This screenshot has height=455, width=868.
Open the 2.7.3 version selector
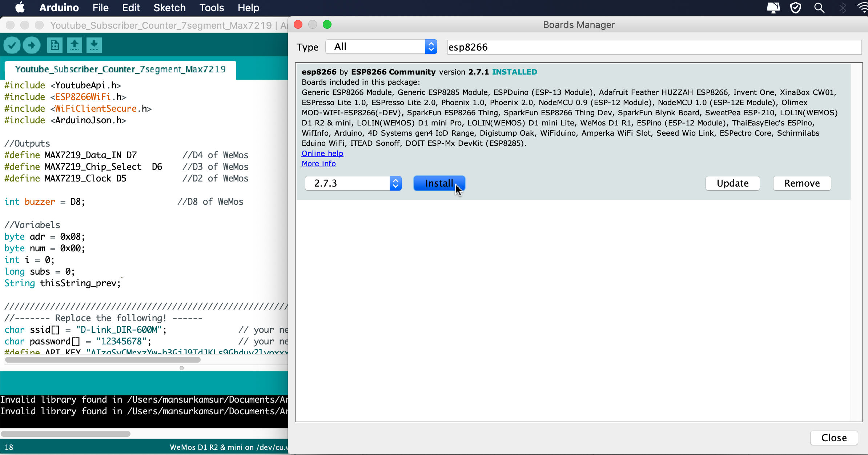click(x=353, y=183)
